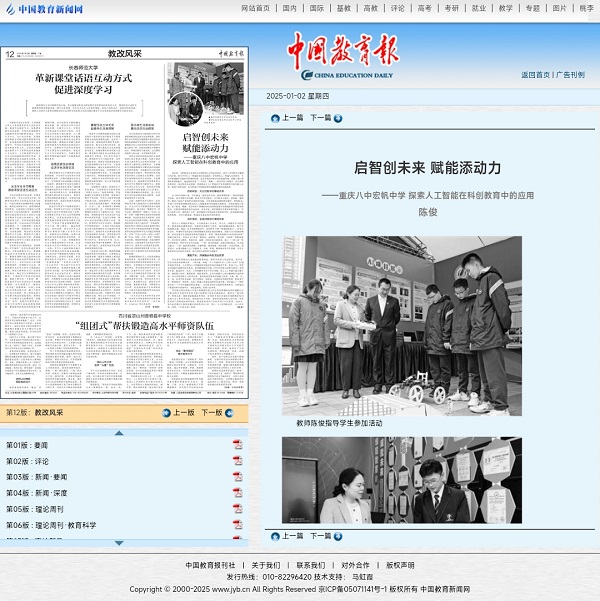Click the date 2025-01-02 星期四
This screenshot has width=600, height=601.
tap(298, 96)
